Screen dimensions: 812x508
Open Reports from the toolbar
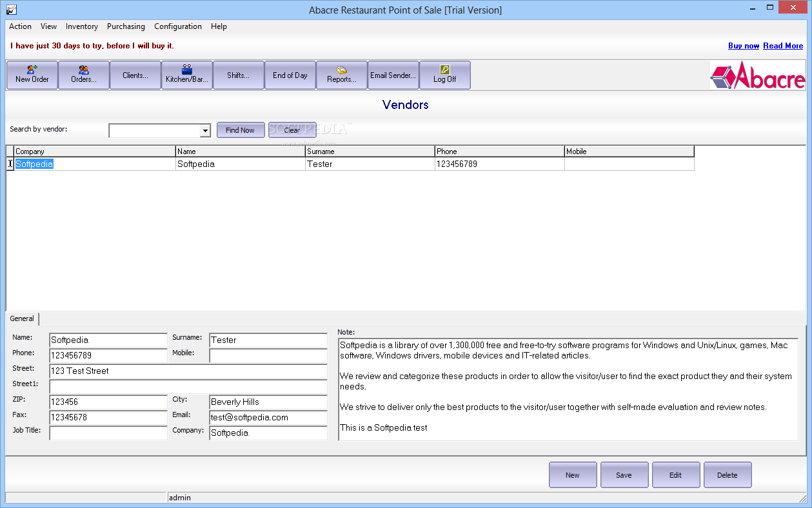pyautogui.click(x=342, y=75)
